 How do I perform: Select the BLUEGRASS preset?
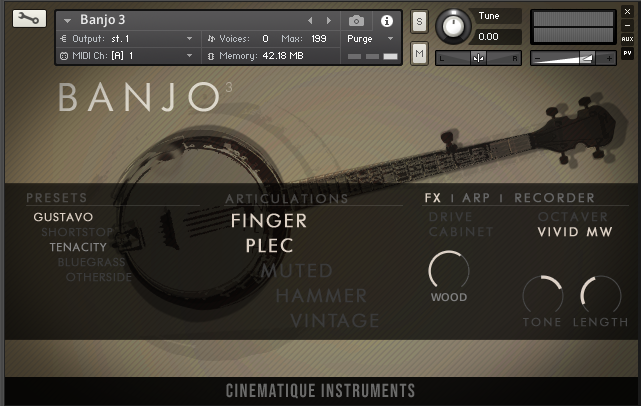[91, 262]
